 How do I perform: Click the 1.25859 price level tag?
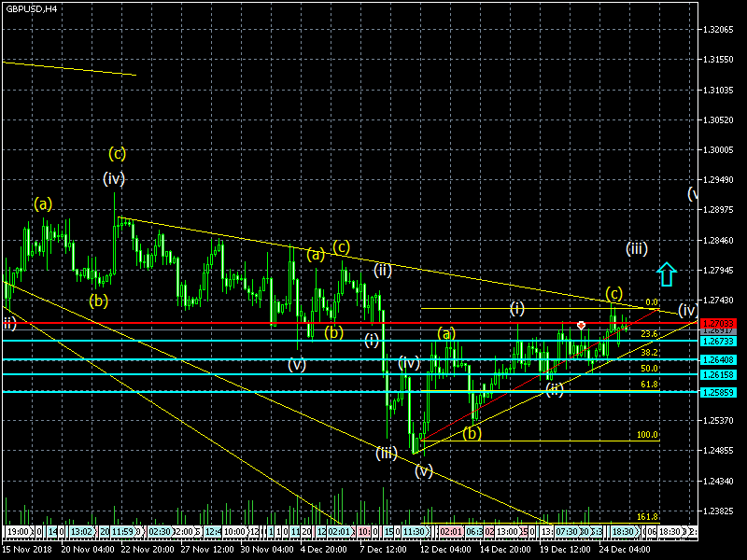tap(722, 392)
